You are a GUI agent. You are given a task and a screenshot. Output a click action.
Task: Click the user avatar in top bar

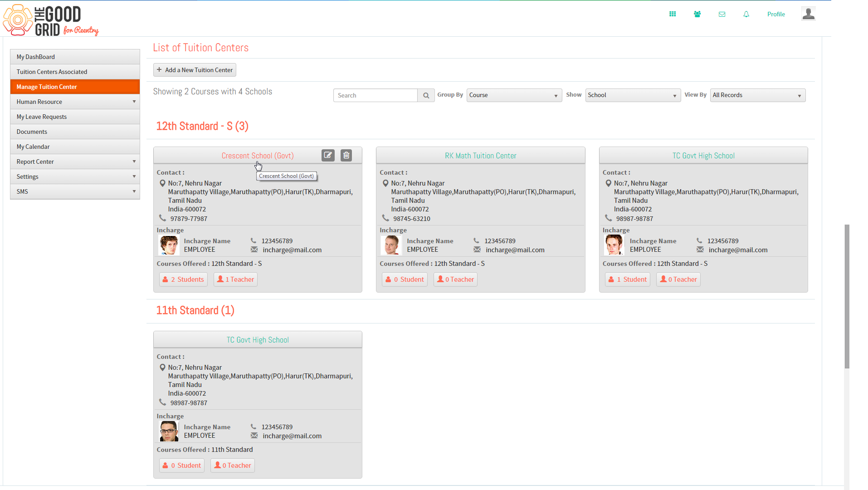click(x=808, y=14)
